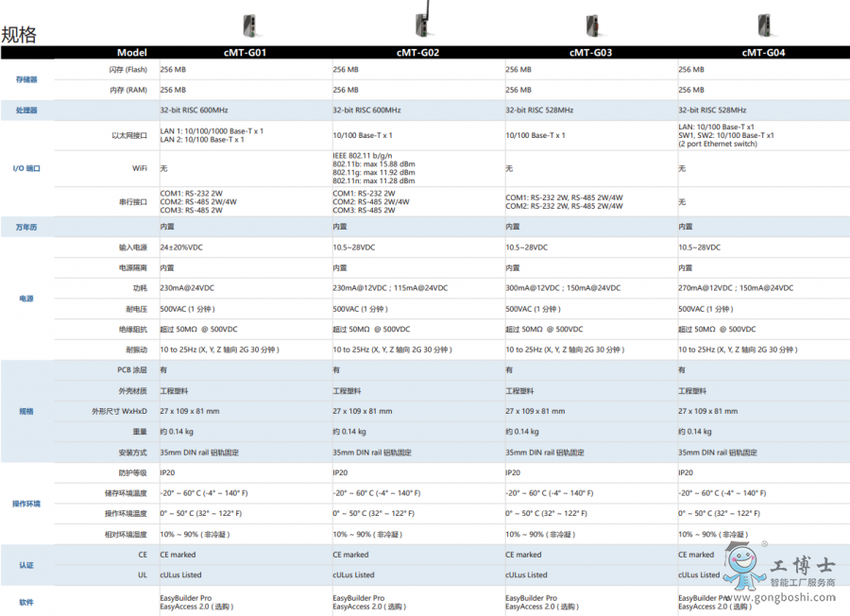Click the WiFi row label
850x616 pixels.
click(x=141, y=168)
